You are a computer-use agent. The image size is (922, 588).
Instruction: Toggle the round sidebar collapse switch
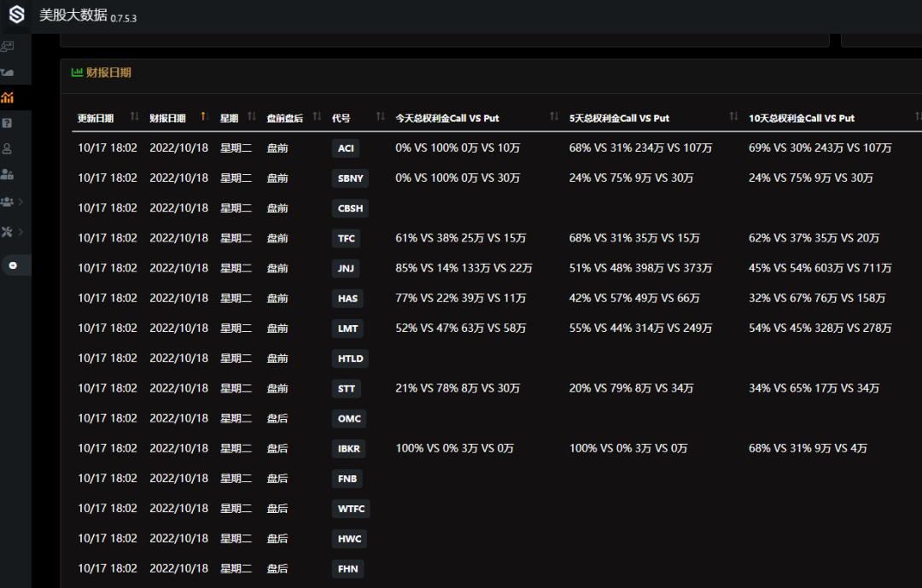tap(13, 265)
